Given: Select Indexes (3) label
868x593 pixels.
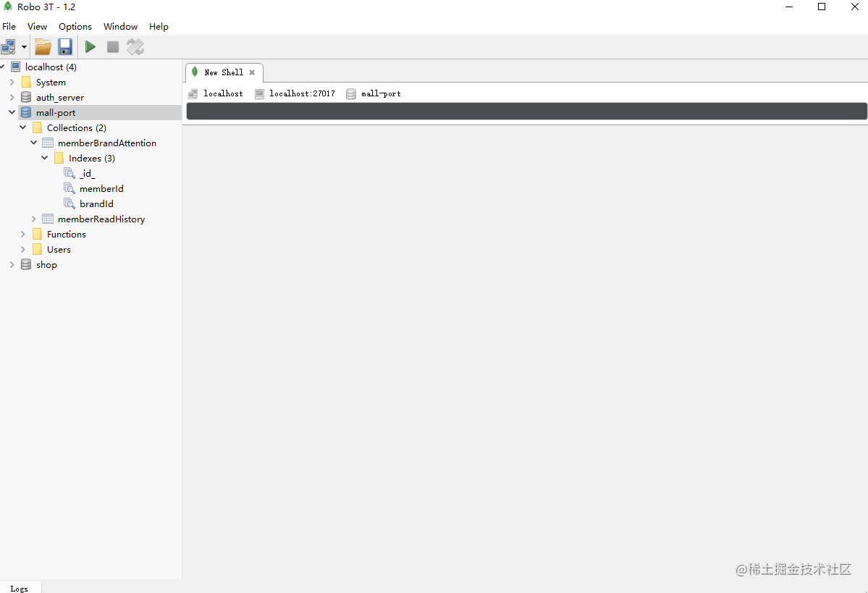Looking at the screenshot, I should tap(92, 159).
